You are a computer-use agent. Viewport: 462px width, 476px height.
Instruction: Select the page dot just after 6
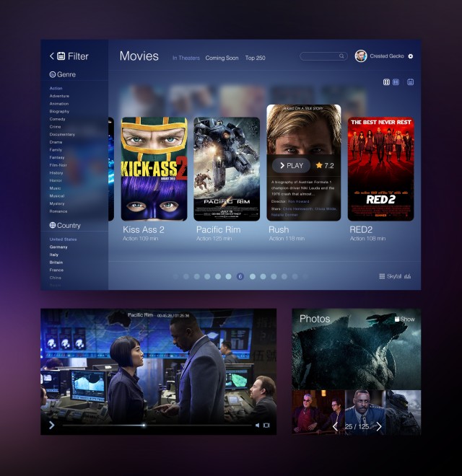click(x=252, y=276)
